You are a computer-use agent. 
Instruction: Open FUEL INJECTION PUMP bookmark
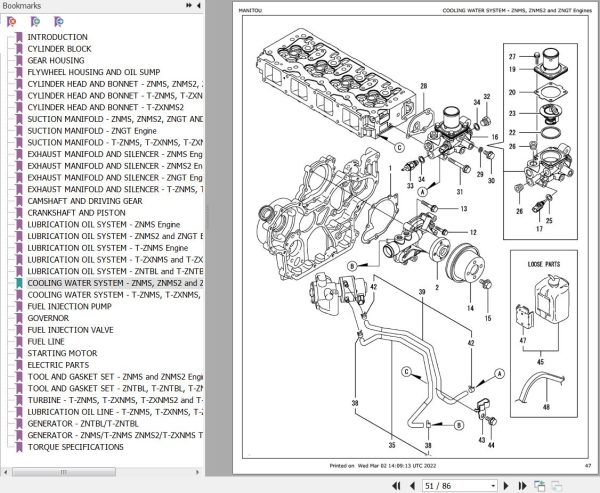pos(69,307)
